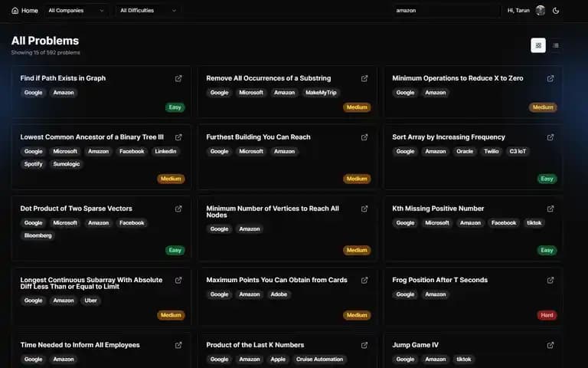Switch to grid view layout
Screen dimensions: 588x368
[x=538, y=45]
